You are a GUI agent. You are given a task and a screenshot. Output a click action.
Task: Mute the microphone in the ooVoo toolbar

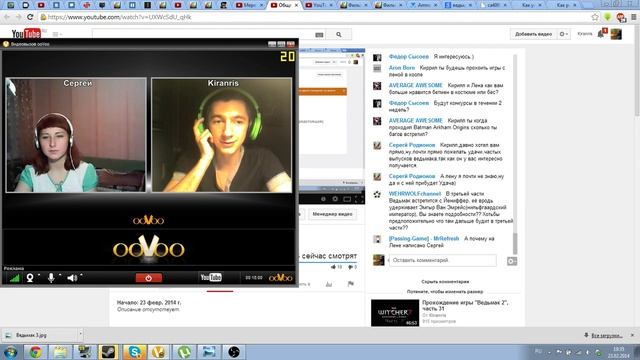(x=51, y=278)
